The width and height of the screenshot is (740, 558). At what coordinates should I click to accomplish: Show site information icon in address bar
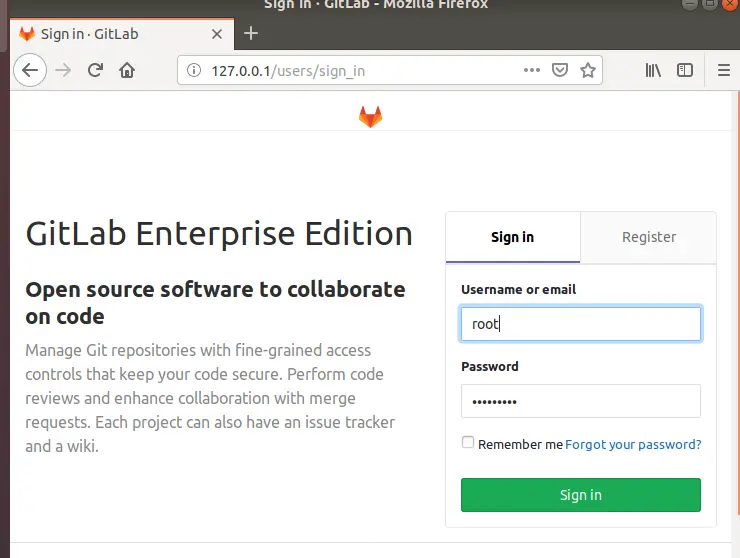pos(193,70)
